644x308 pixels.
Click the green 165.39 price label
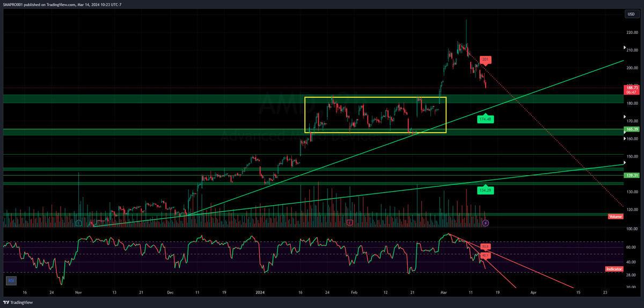(632, 129)
